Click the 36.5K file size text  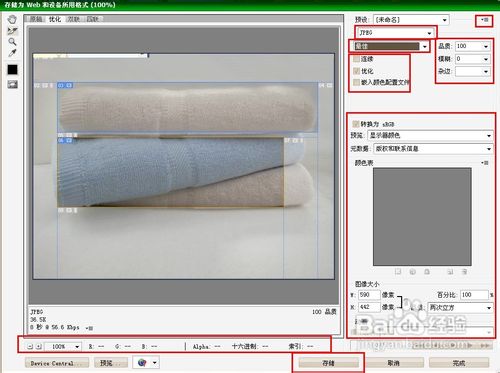[x=38, y=320]
